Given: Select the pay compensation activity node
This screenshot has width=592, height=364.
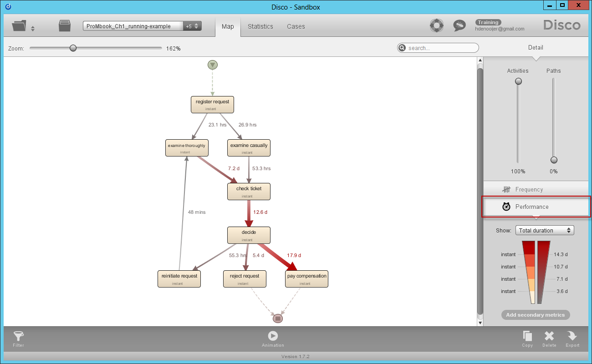Looking at the screenshot, I should [x=306, y=279].
